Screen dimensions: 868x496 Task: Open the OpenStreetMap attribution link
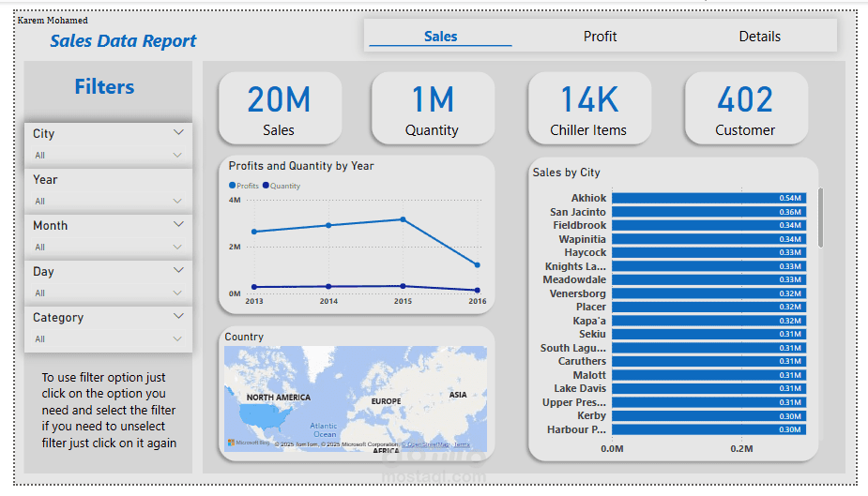click(x=427, y=444)
